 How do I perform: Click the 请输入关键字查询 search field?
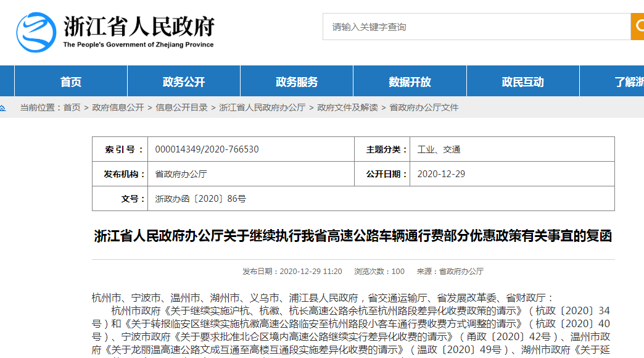click(475, 27)
